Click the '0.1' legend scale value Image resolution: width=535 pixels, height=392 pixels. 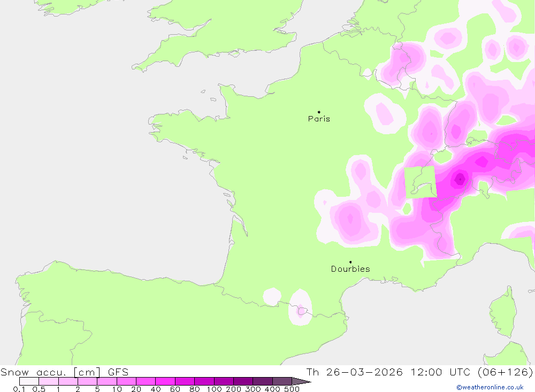[x=19, y=389]
